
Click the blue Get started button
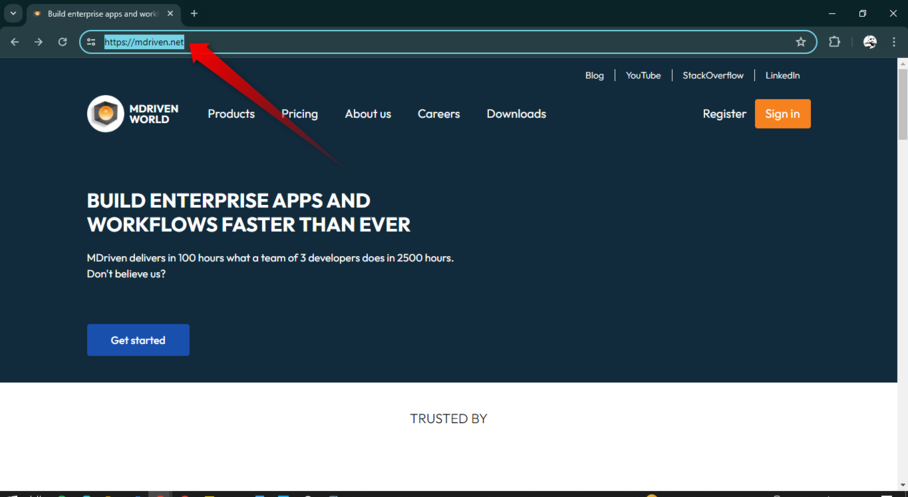coord(138,340)
